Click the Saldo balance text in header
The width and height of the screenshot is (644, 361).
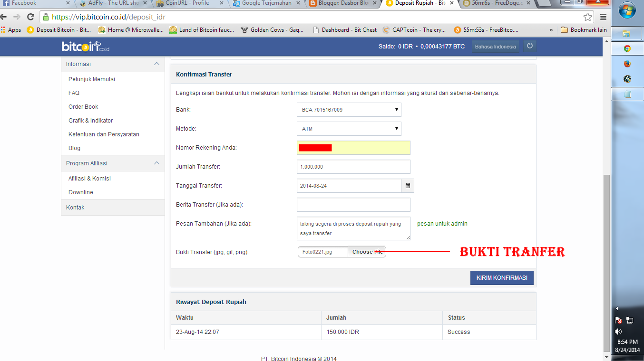pyautogui.click(x=421, y=47)
